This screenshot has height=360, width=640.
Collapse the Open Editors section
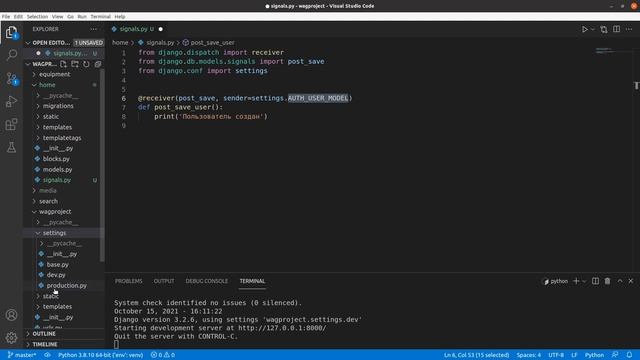coord(28,42)
